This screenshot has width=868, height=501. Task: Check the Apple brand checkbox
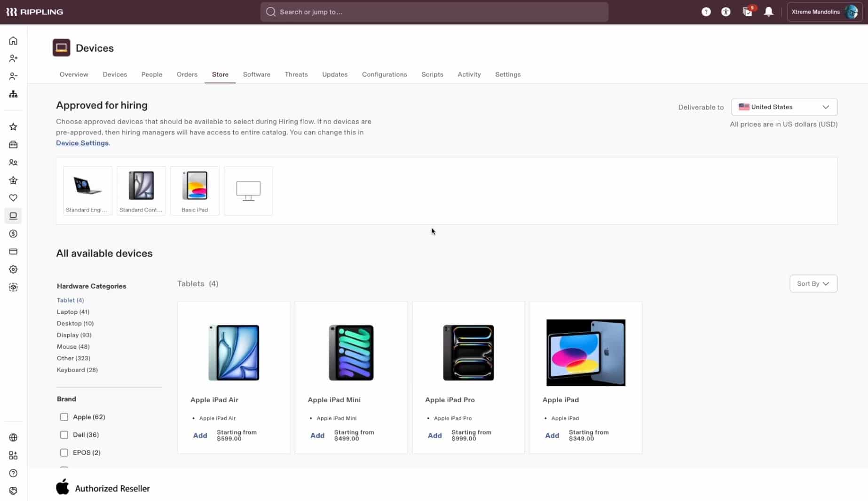[x=64, y=417]
